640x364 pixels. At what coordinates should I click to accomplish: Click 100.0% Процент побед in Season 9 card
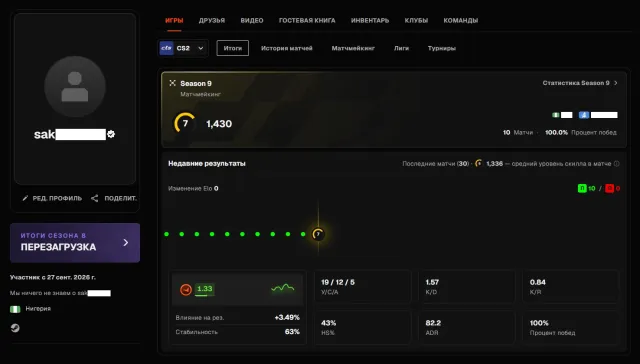tap(581, 133)
